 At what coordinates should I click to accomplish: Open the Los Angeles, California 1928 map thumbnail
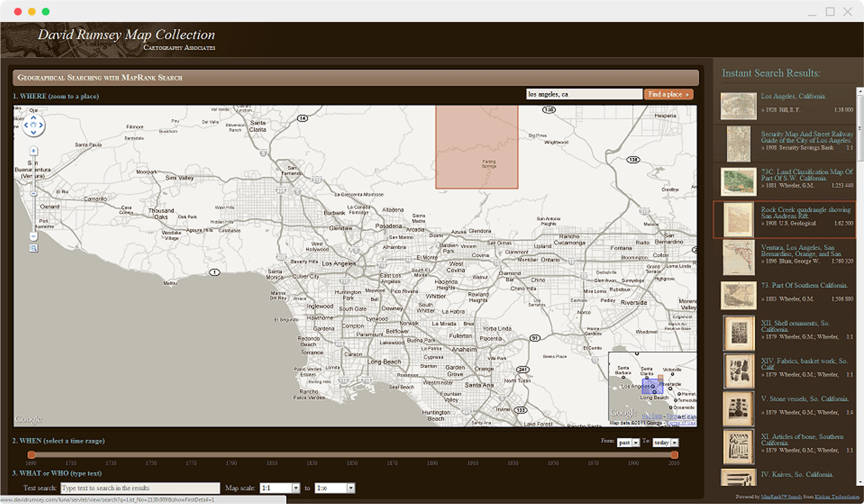(738, 106)
